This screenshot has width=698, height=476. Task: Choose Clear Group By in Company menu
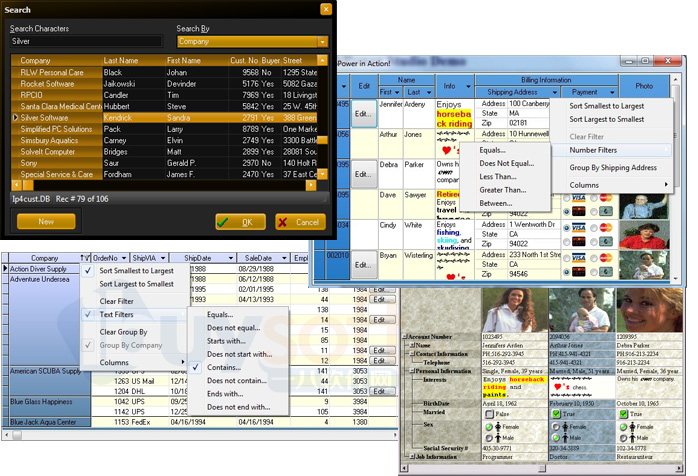point(135,332)
